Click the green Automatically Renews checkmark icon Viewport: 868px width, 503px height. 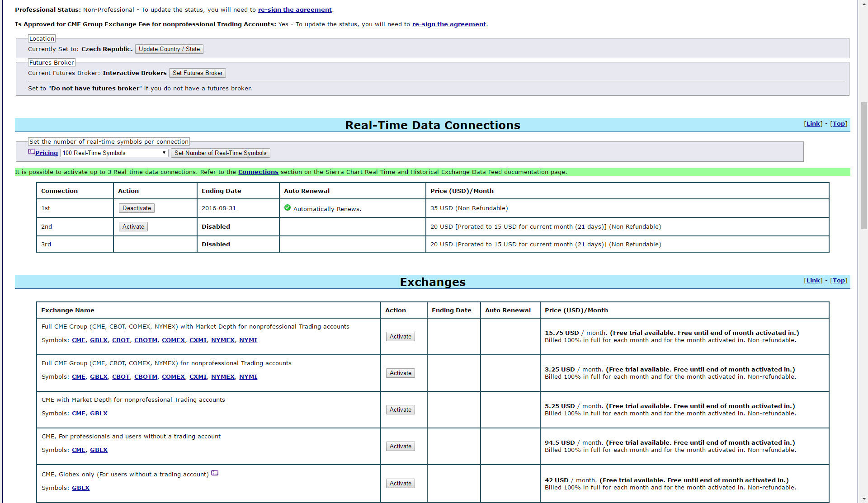point(288,208)
